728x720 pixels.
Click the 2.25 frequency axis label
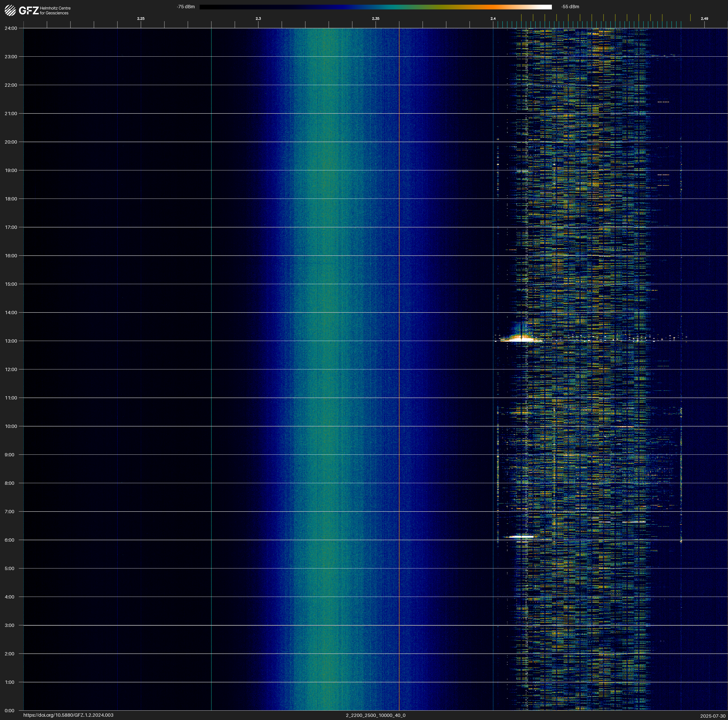point(140,19)
